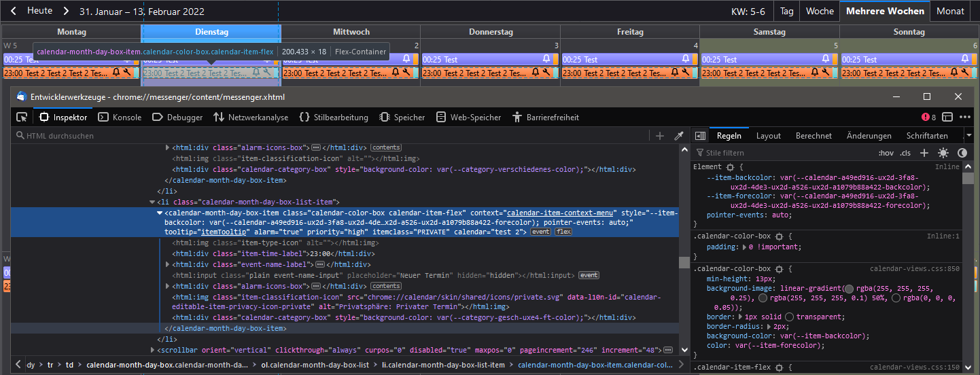Add a new CSS rule
Screen dimensions: 980x375
[x=924, y=153]
